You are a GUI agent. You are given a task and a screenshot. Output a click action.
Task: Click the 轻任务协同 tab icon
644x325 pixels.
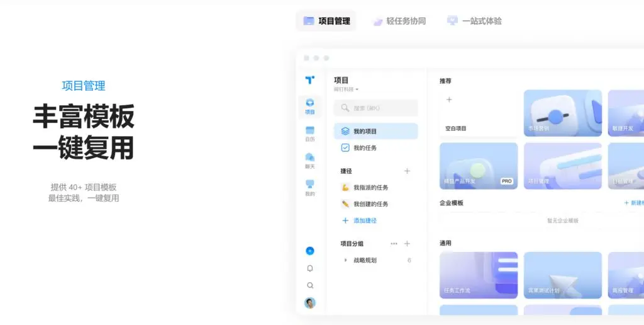pos(377,21)
